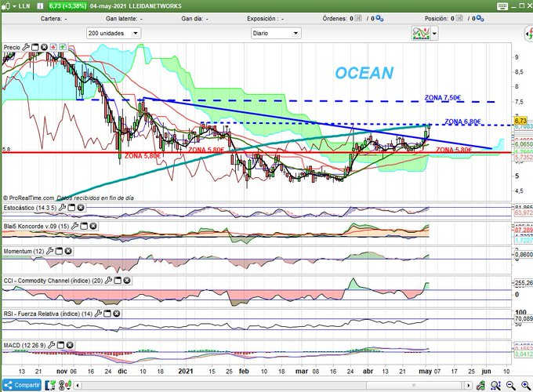Click the ProRealTime.com copyright text
This screenshot has height=392, width=533.
[29, 198]
